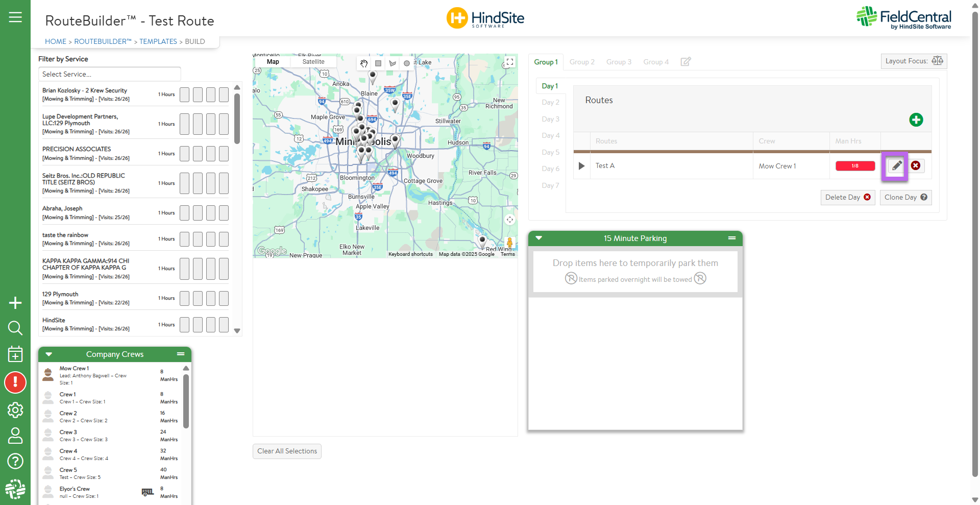Open the hamburger menu icon
This screenshot has height=505, width=980.
coord(15,17)
